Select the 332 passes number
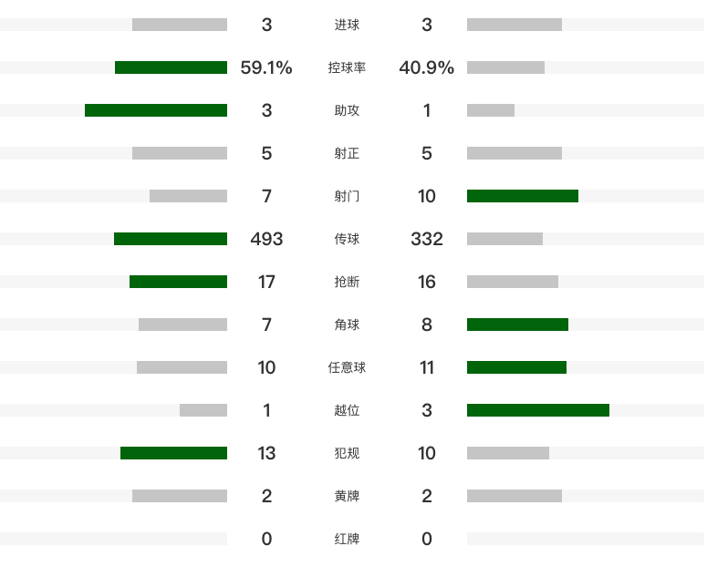Viewport: 728px width, 567px height. tap(427, 239)
